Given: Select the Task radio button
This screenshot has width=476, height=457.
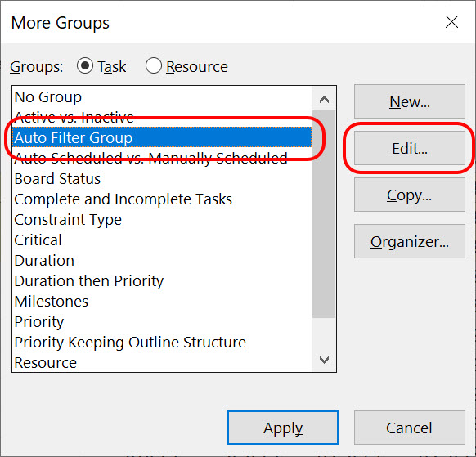Looking at the screenshot, I should 85,66.
